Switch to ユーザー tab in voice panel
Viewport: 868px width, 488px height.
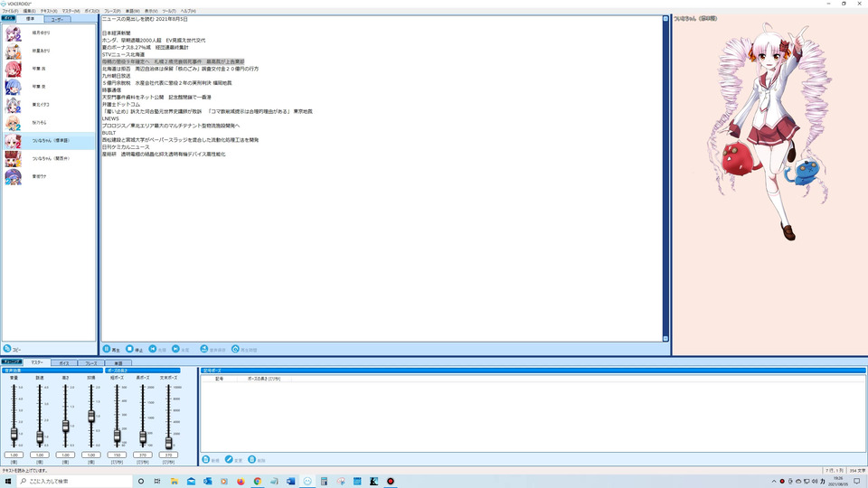pyautogui.click(x=57, y=19)
